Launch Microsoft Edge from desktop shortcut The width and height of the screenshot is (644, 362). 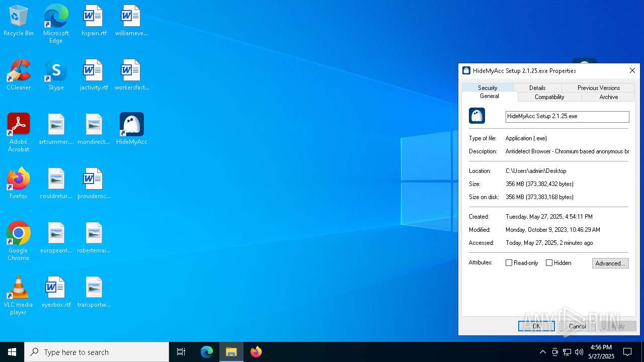click(56, 24)
